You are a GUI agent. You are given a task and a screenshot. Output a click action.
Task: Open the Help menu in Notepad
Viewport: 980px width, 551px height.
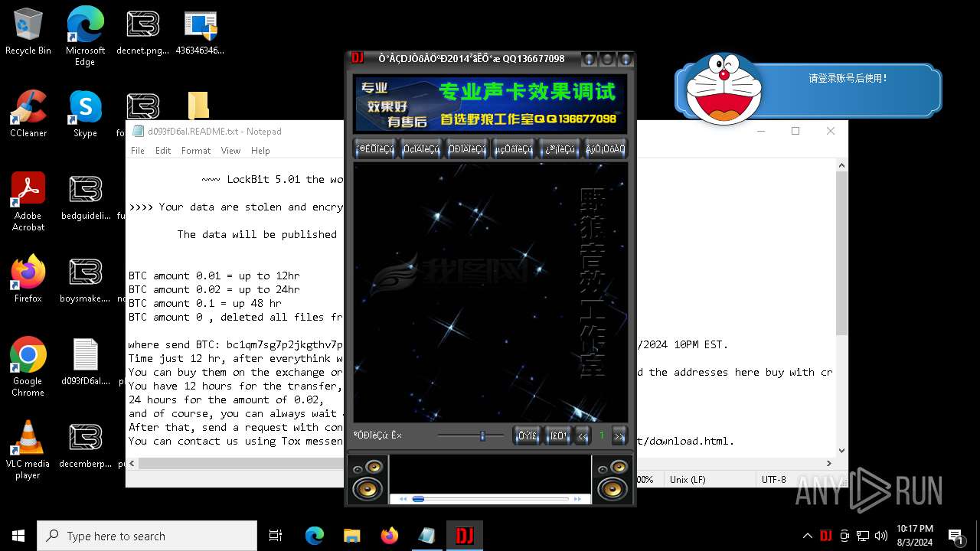pyautogui.click(x=260, y=151)
